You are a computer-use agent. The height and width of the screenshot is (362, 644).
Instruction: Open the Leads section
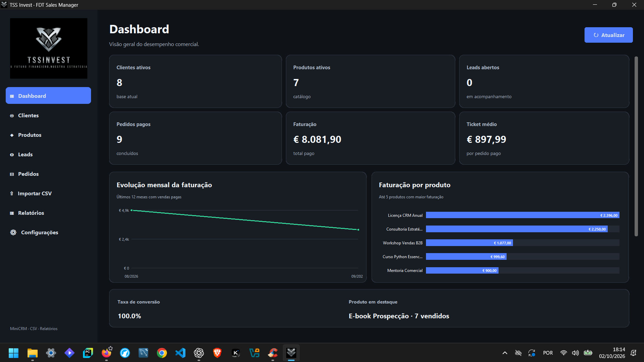click(x=48, y=154)
